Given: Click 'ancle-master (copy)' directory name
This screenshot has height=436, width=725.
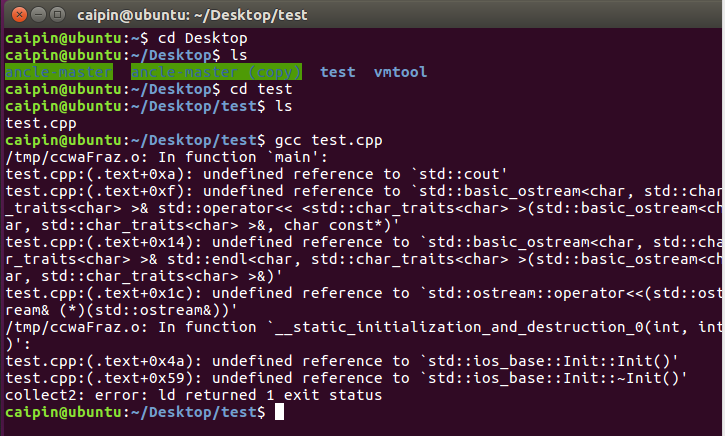Looking at the screenshot, I should click(x=216, y=72).
